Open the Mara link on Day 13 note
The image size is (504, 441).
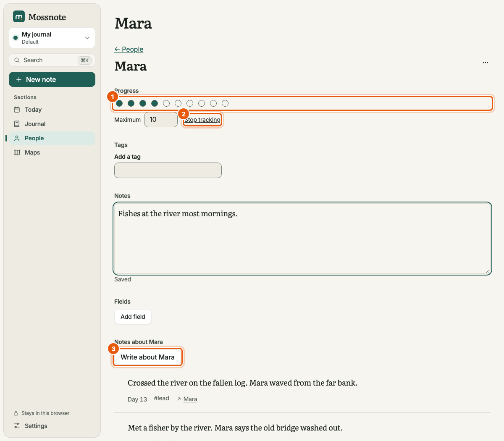pos(190,399)
